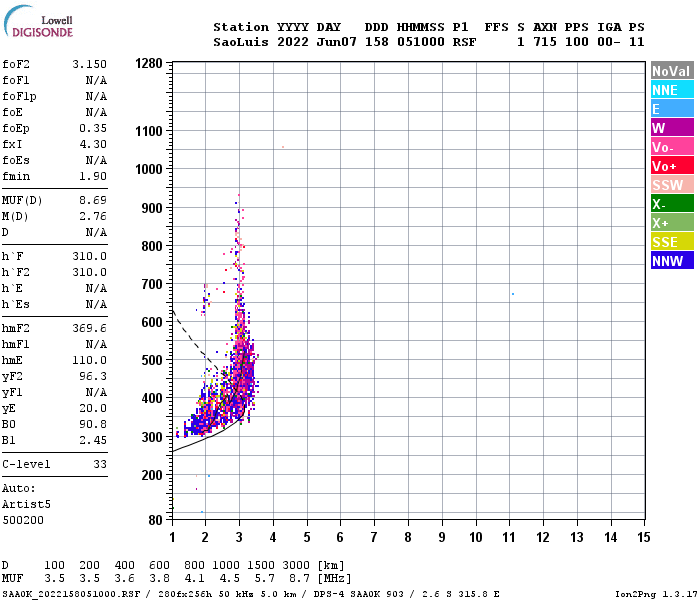Viewport: 700px width, 600px height.
Task: Click the foEp value 0.35
Action: pos(93,128)
